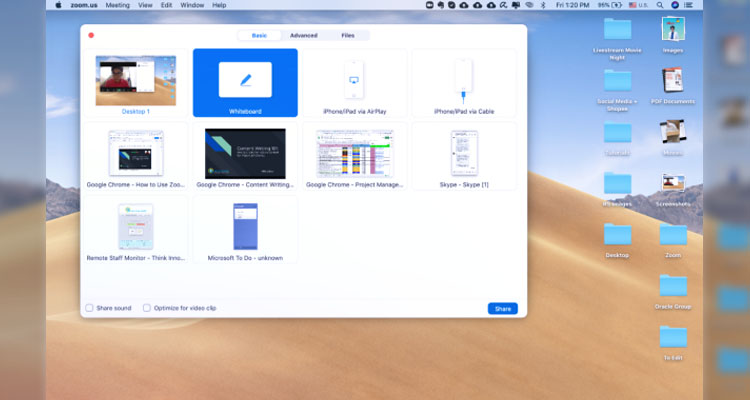Choose iPhone/iPad via Cable icon

(x=463, y=83)
